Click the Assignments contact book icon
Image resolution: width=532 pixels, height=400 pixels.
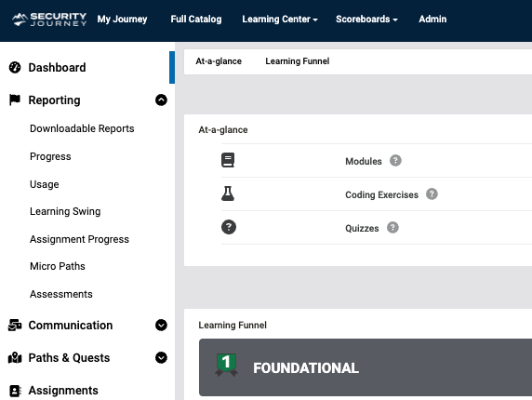pyautogui.click(x=15, y=391)
